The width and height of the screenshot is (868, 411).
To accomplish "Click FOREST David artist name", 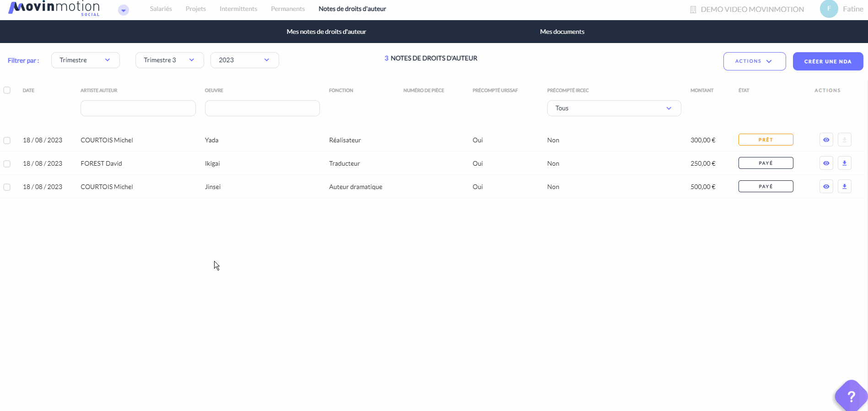I will click(101, 163).
